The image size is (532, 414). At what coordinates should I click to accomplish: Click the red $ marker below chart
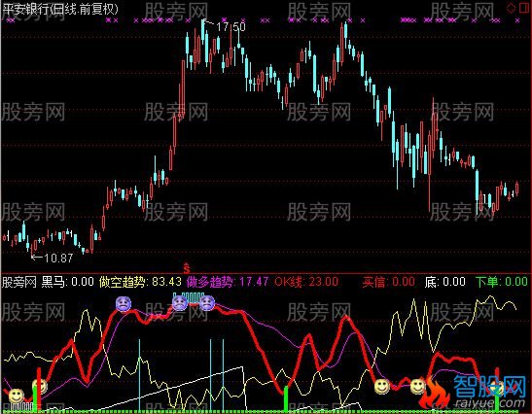click(187, 268)
